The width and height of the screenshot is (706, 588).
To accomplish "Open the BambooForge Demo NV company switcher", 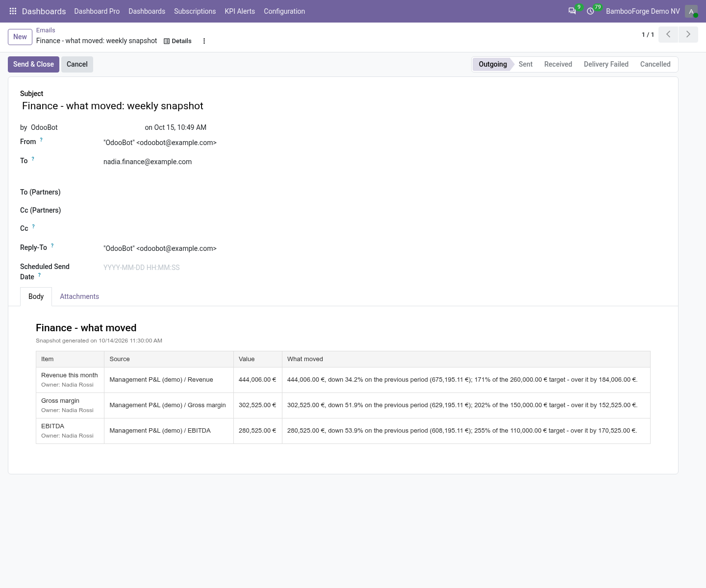I will tap(643, 11).
